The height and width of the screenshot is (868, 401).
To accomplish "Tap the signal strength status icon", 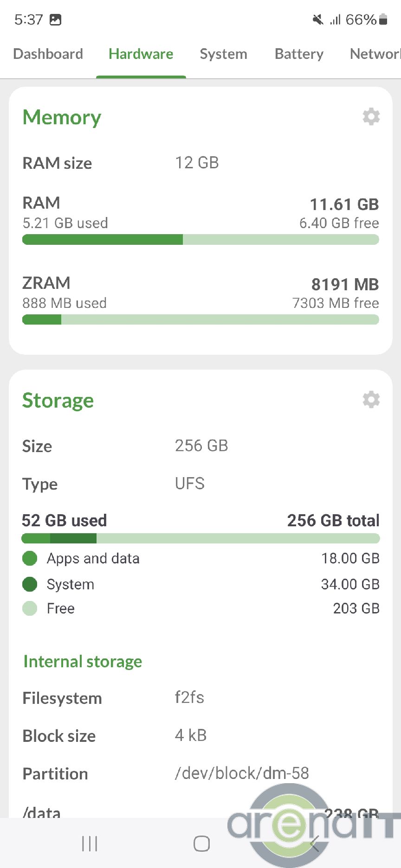I will click(335, 19).
